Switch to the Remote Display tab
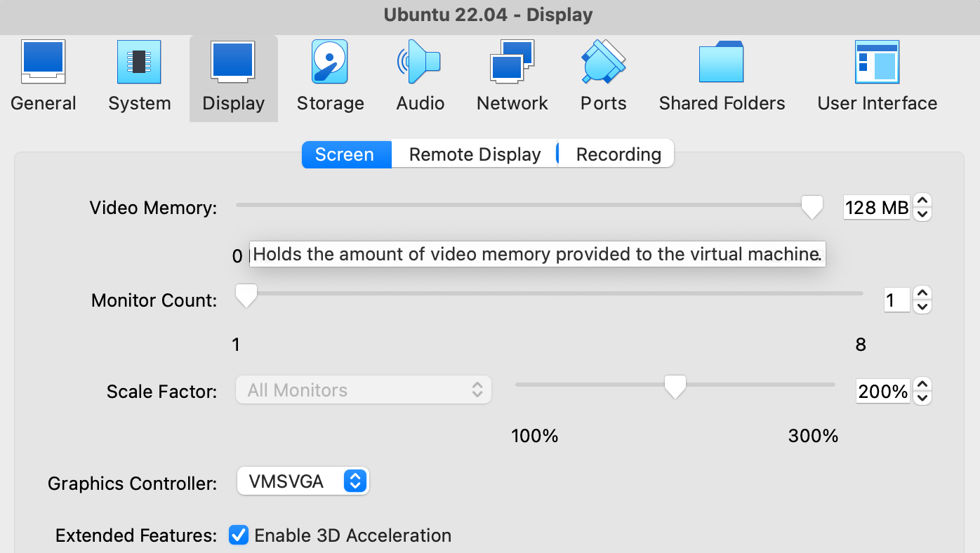This screenshot has width=980, height=553. click(475, 154)
